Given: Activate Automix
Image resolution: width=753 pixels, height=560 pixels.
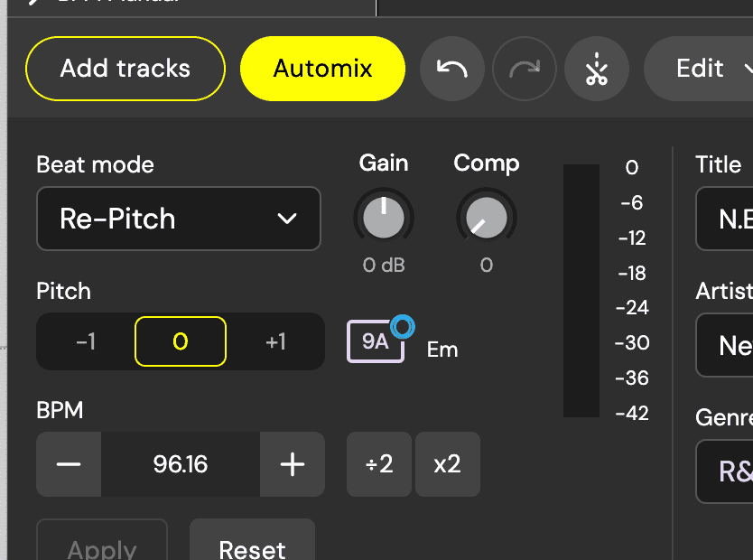Looking at the screenshot, I should (x=322, y=69).
